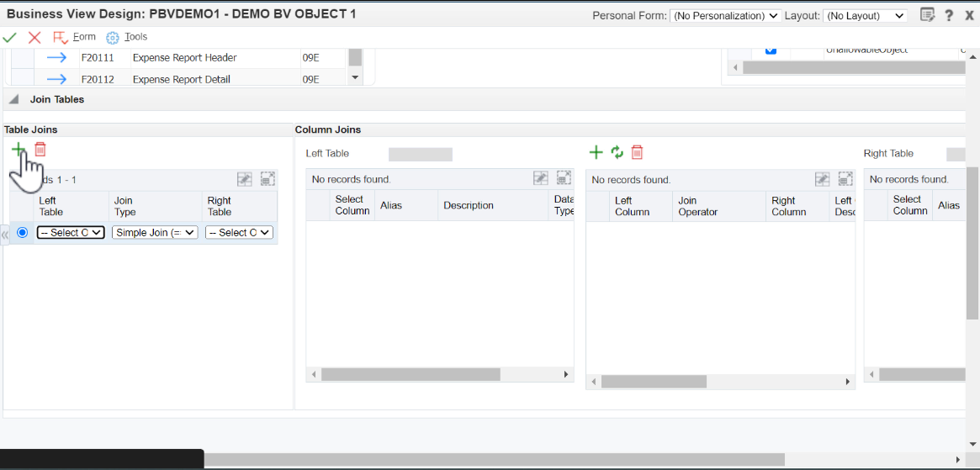Click the Form exit icon
The height and width of the screenshot is (470, 980).
click(x=61, y=38)
